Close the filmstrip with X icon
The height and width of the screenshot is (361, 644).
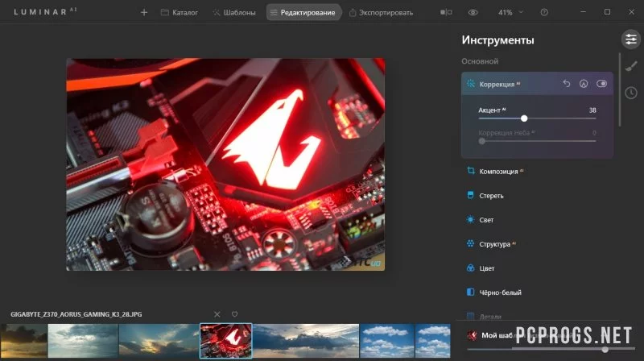(x=217, y=314)
